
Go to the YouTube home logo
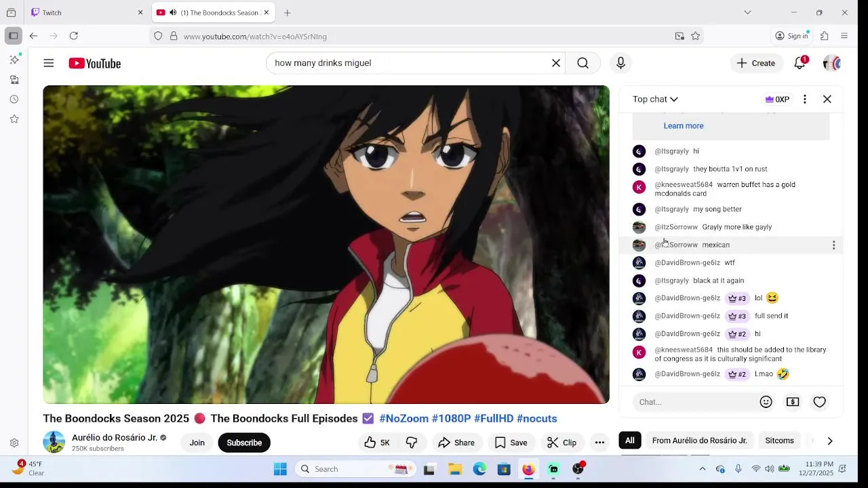coord(94,63)
